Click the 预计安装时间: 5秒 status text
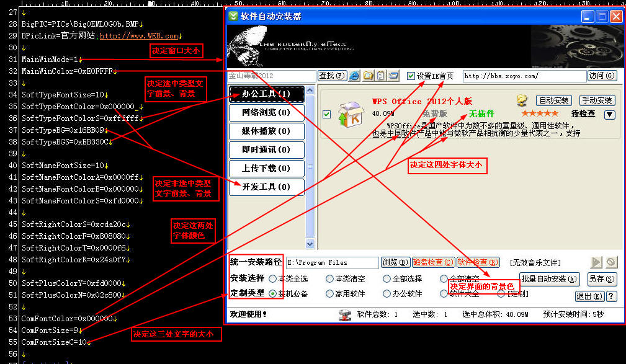Viewport: 626px width, 364px height. tap(573, 314)
